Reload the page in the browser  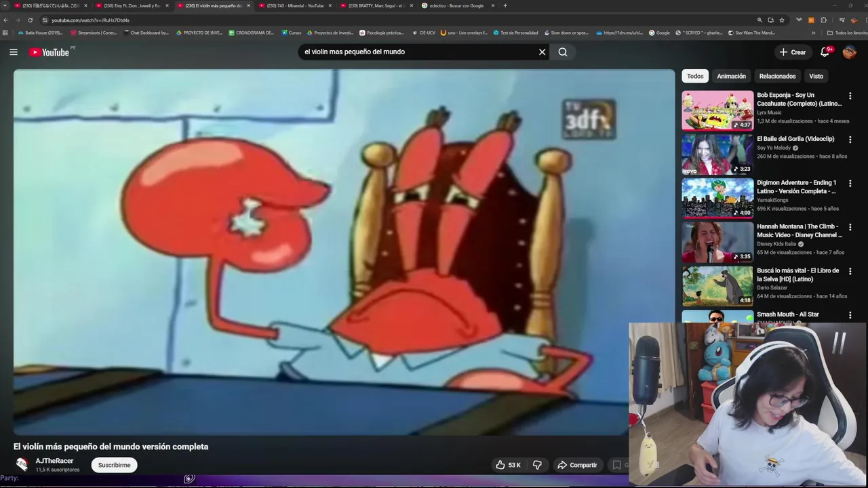[30, 20]
